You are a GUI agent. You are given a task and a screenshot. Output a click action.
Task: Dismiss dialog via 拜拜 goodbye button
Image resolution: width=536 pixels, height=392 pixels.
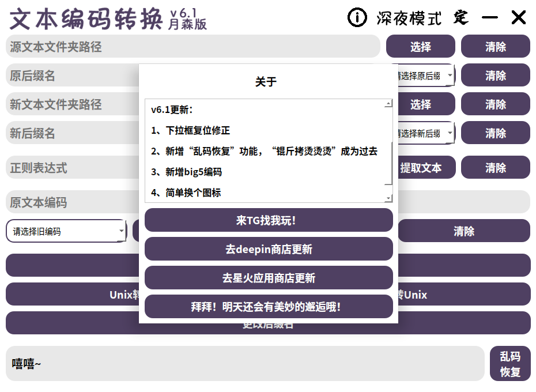[269, 306]
